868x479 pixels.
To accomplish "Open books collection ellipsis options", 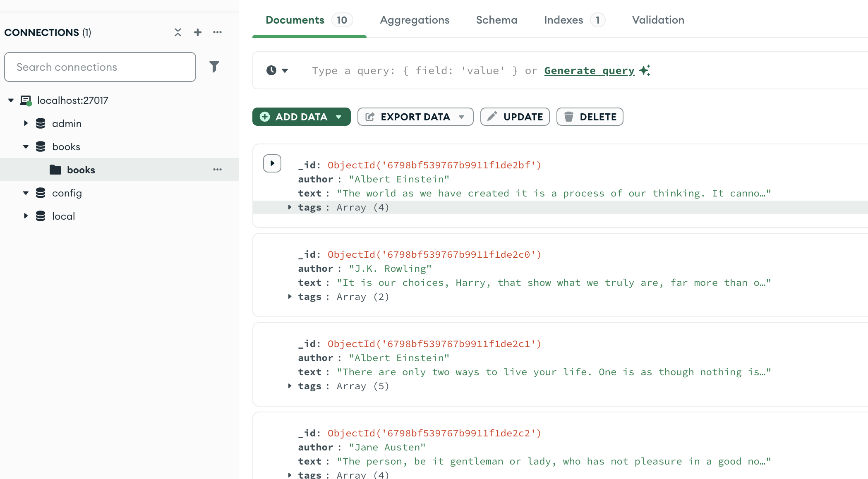I will 218,170.
